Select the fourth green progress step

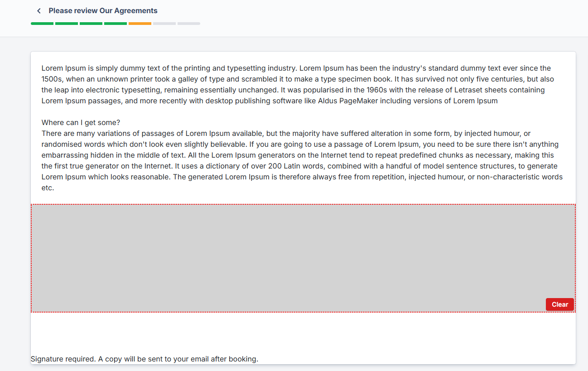tap(116, 24)
